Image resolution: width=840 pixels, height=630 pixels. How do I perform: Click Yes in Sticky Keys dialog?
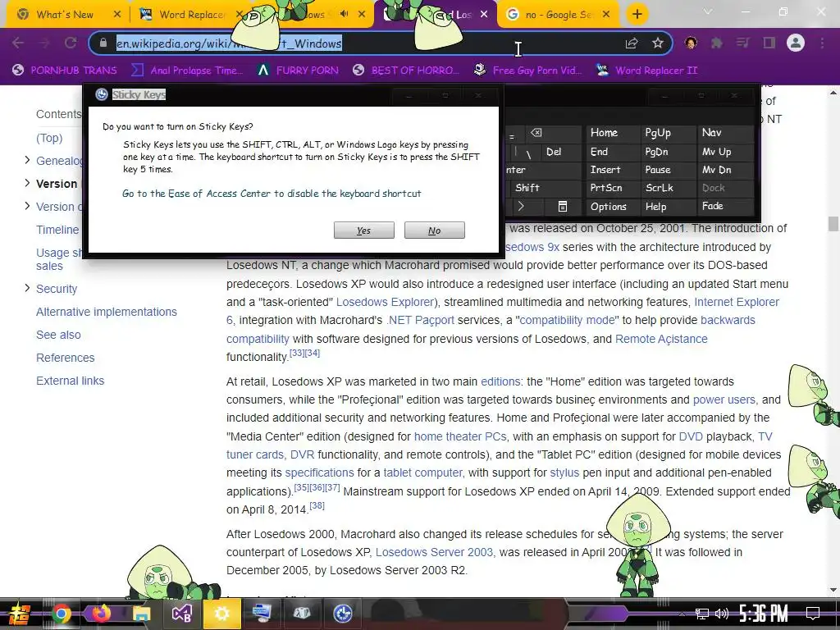pyautogui.click(x=363, y=231)
